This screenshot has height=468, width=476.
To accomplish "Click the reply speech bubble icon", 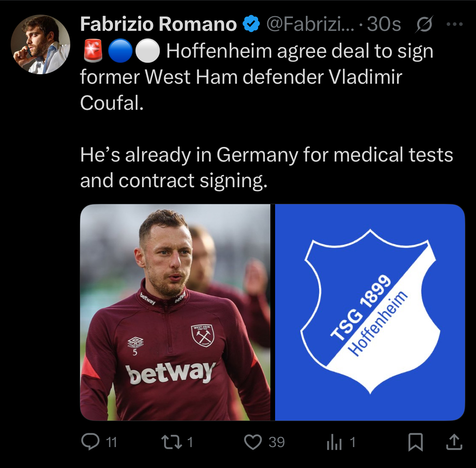I will click(90, 442).
